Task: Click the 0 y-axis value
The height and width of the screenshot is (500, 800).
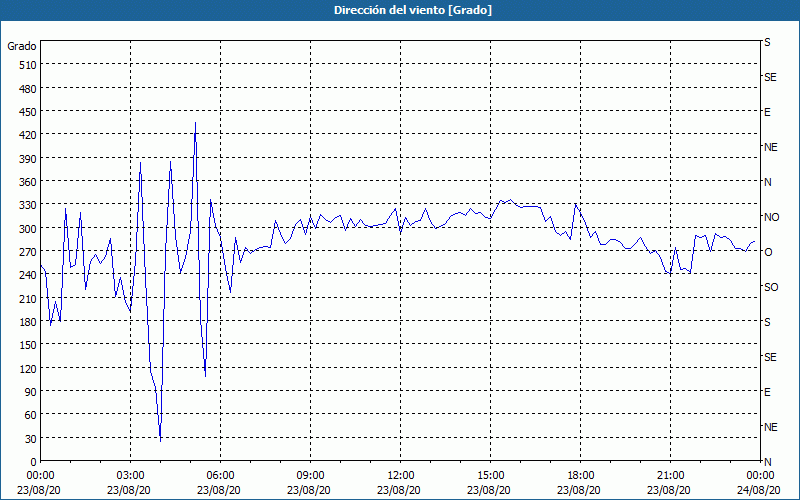Action: (x=34, y=462)
